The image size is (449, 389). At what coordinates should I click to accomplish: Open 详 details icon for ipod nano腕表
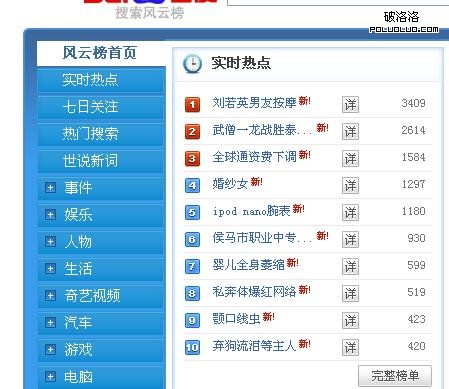[350, 213]
